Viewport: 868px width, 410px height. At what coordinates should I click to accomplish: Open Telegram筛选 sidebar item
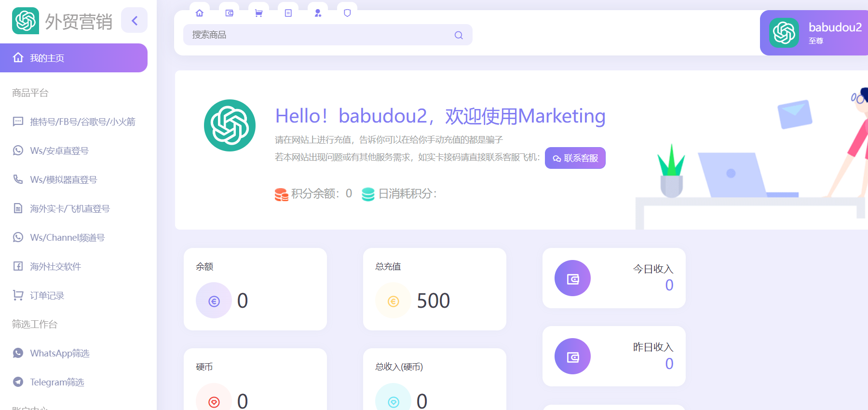pyautogui.click(x=74, y=382)
